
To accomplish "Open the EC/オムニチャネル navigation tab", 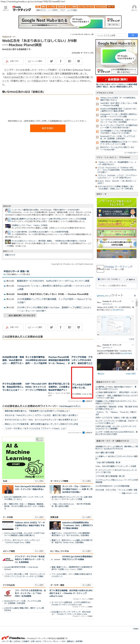I will coord(86,7).
